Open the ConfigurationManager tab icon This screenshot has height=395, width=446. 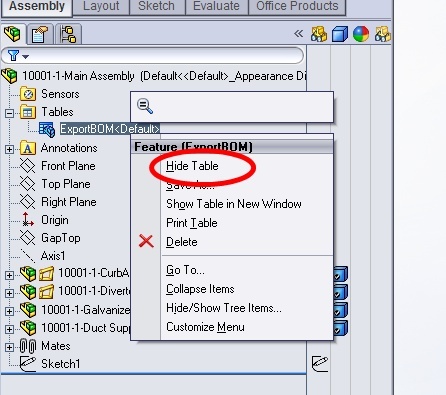[x=68, y=34]
